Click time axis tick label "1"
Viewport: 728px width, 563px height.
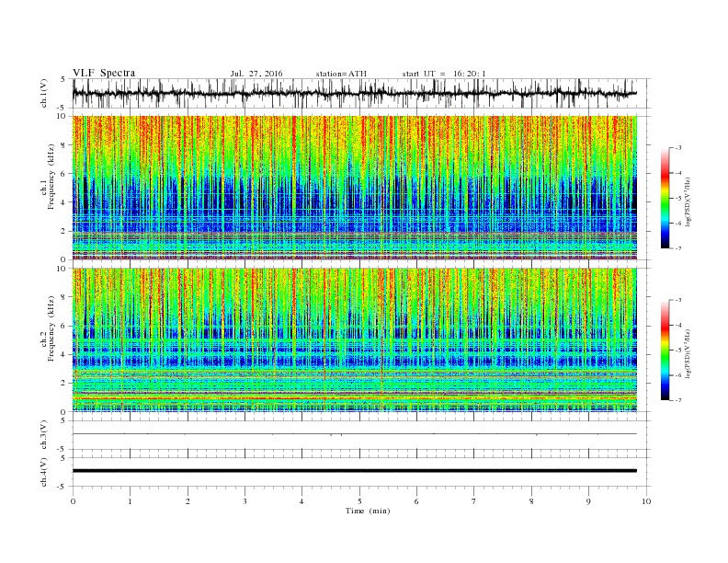coord(130,501)
